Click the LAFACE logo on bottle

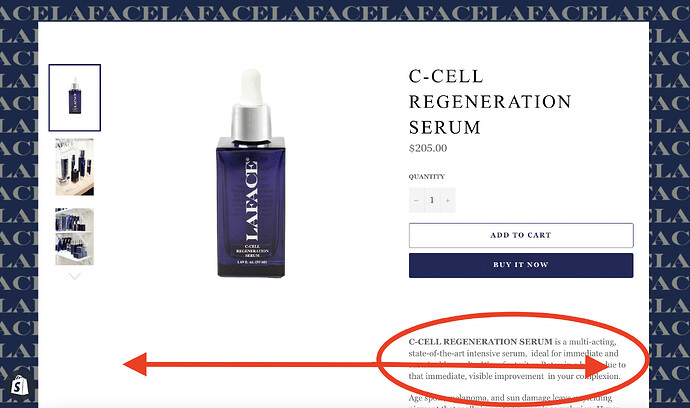251,200
